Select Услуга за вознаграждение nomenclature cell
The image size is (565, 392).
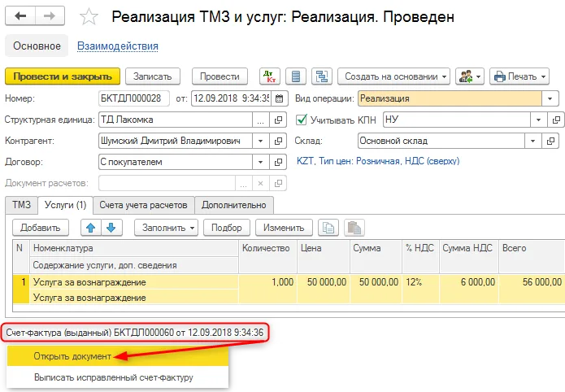[x=133, y=282]
